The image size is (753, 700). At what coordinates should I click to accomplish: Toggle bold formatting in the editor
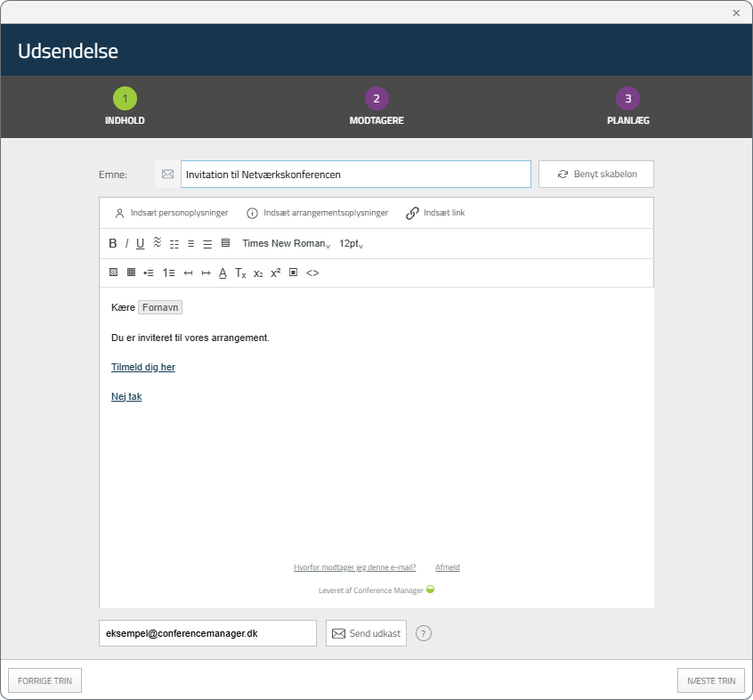(113, 244)
